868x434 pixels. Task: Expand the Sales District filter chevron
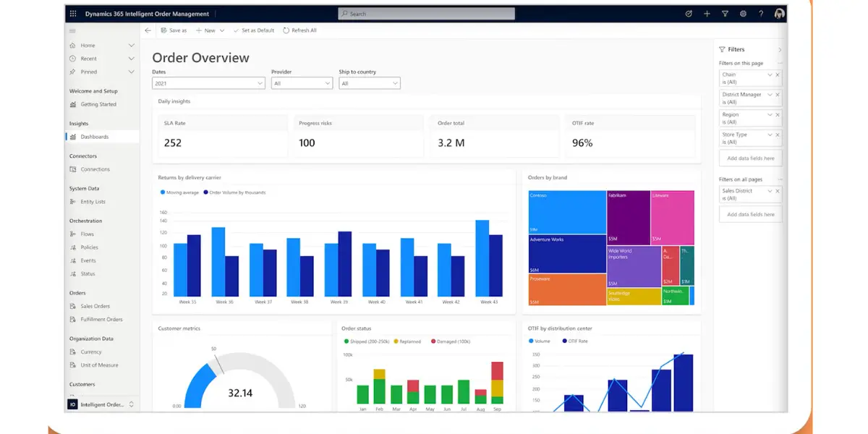coord(770,191)
